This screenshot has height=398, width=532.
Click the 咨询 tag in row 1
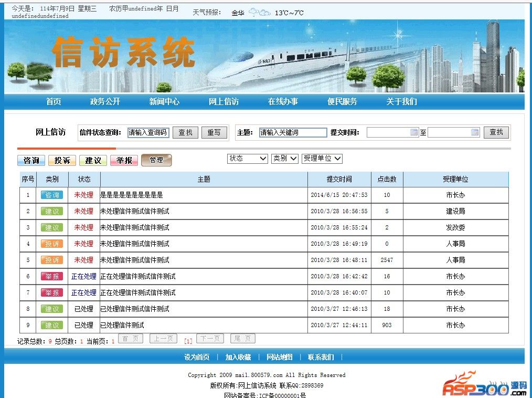point(52,195)
